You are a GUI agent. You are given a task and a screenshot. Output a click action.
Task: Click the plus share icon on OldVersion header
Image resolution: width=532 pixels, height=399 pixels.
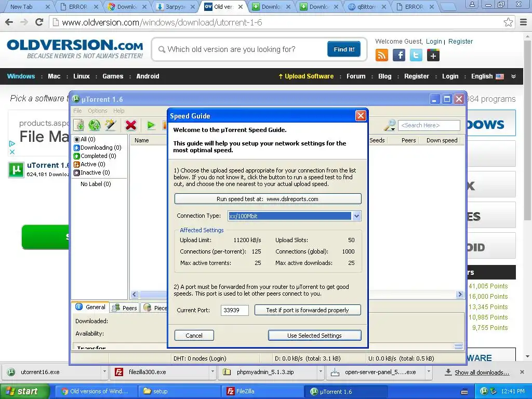coord(433,55)
